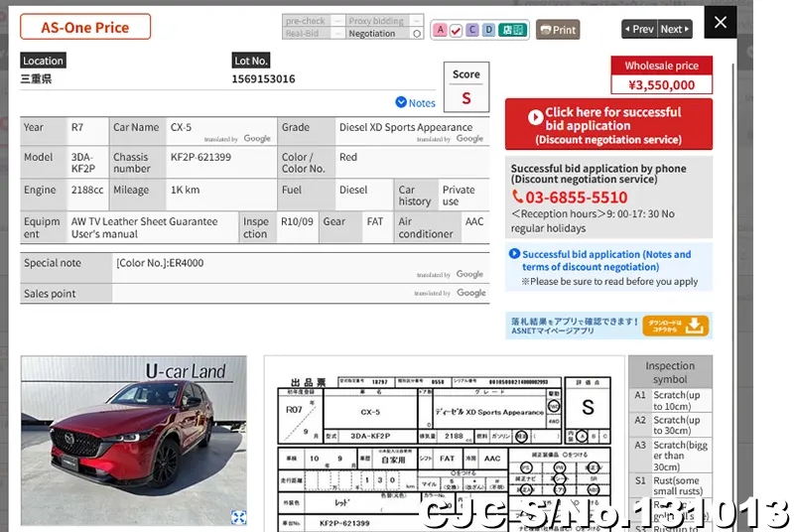Click the ASNET app download banner
Screen dimensions: 794x532
(x=607, y=326)
